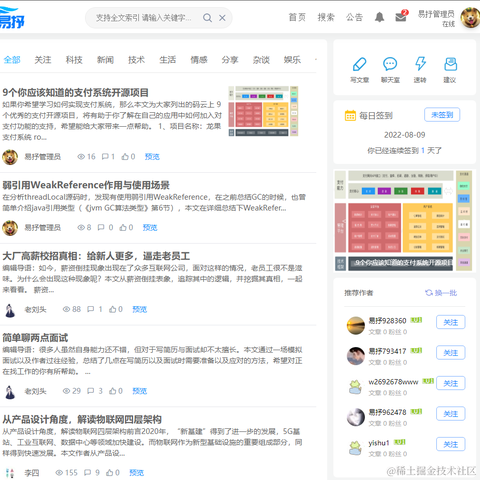
Task: Click comment icon on the 物联网四层架构 article
Action: (x=87, y=472)
